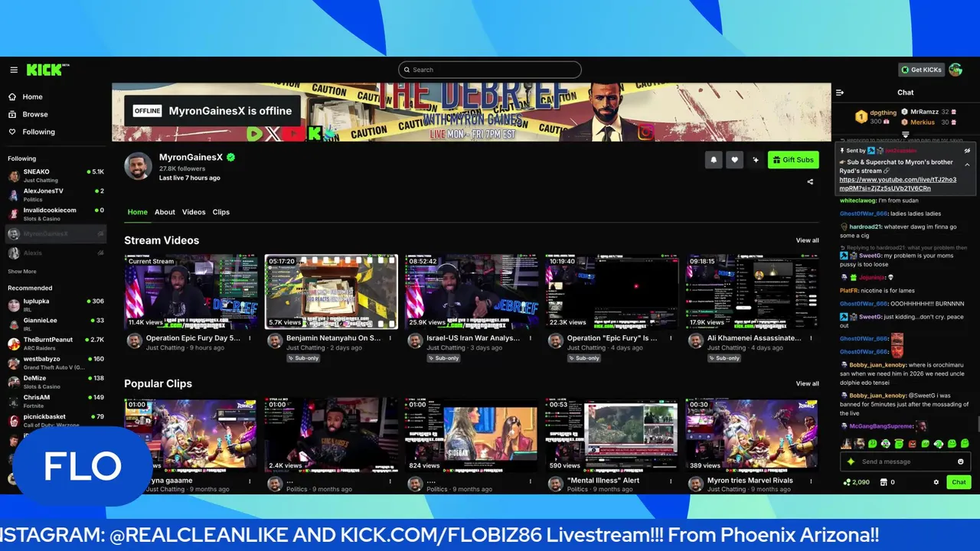The image size is (980, 551).
Task: Open the Current Stream video thumbnail
Action: click(x=191, y=292)
